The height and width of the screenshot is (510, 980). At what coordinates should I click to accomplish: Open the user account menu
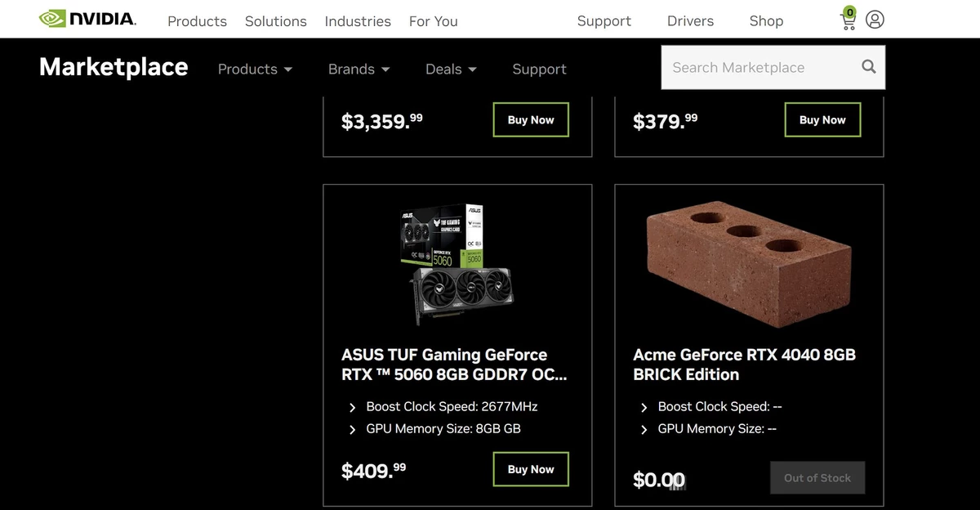point(875,20)
